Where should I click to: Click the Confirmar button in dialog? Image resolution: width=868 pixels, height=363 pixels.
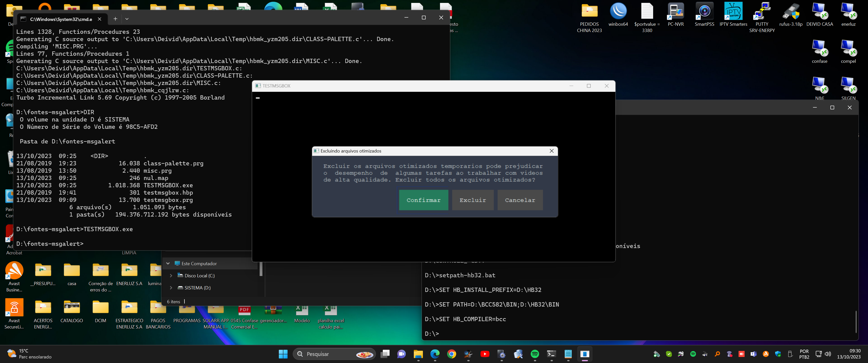click(x=423, y=200)
